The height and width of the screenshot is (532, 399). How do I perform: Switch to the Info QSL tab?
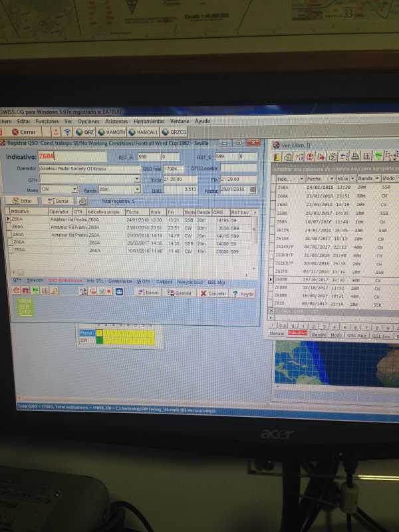(x=95, y=281)
